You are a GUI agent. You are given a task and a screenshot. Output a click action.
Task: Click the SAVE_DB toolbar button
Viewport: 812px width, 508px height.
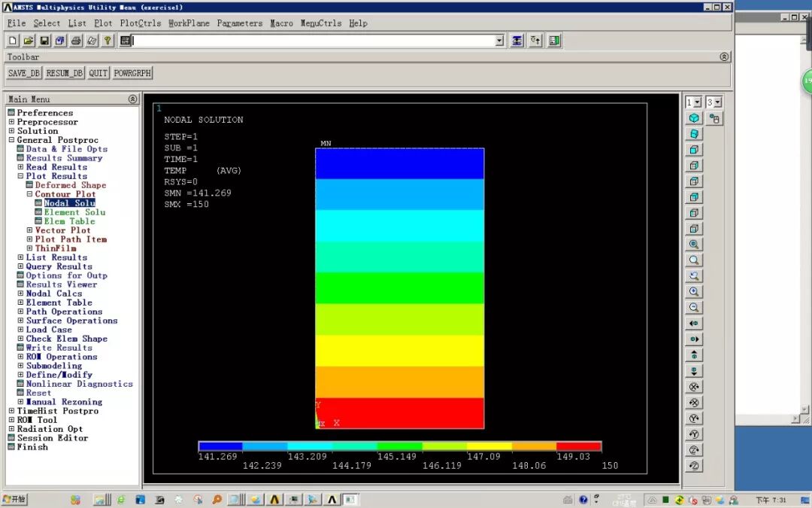(23, 72)
